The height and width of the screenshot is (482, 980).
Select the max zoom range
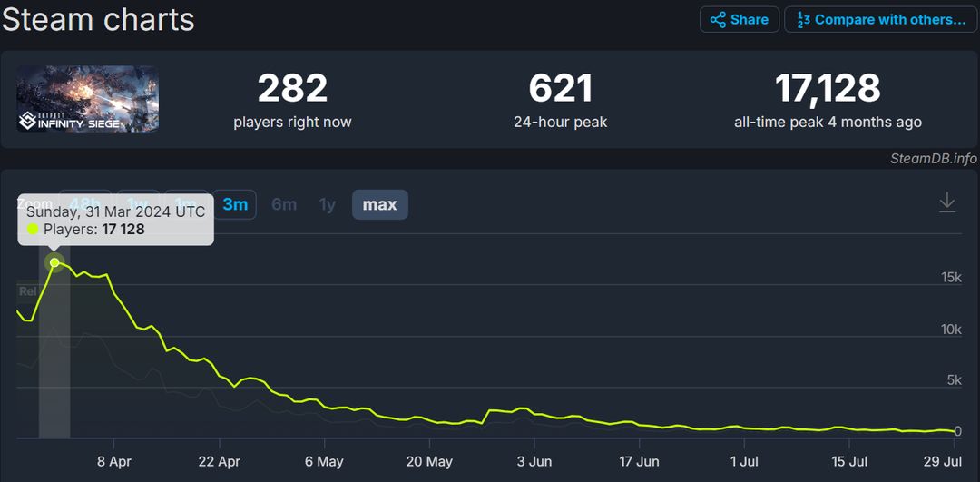click(x=380, y=204)
